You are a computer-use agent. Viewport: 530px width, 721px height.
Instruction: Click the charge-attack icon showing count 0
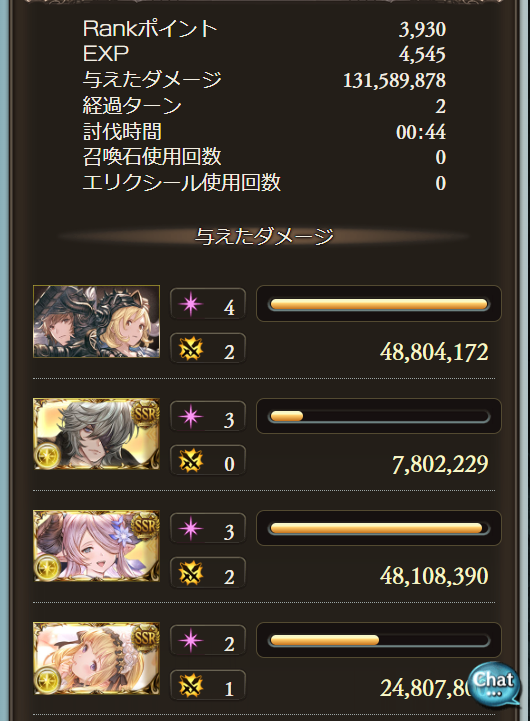[191, 461]
